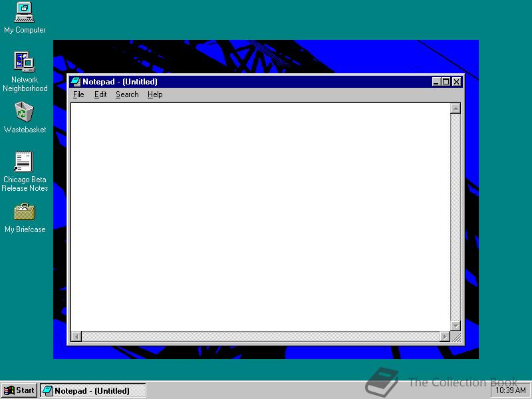The height and width of the screenshot is (399, 532).
Task: Close the Notepad window
Action: pos(457,82)
